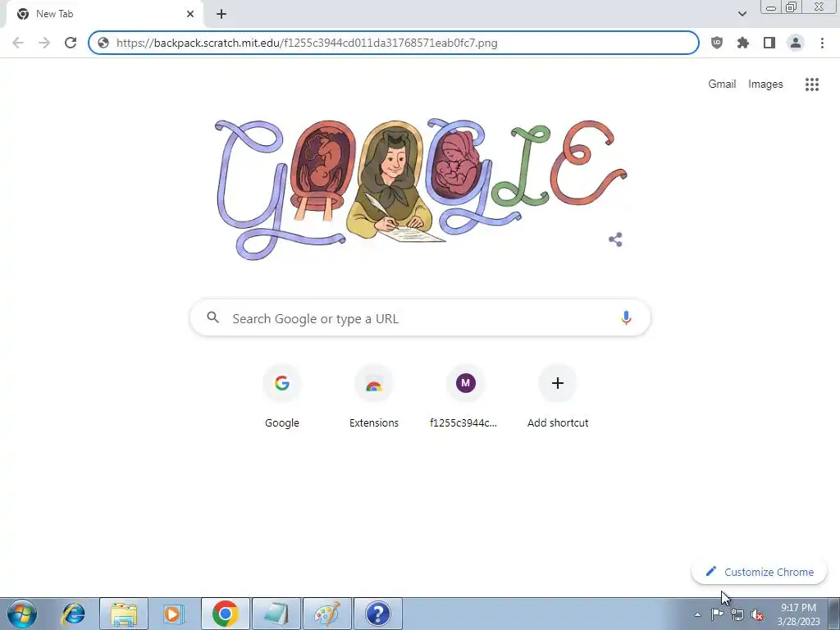The image size is (840, 630).
Task: Open the Extensions puzzle-piece menu
Action: point(743,43)
